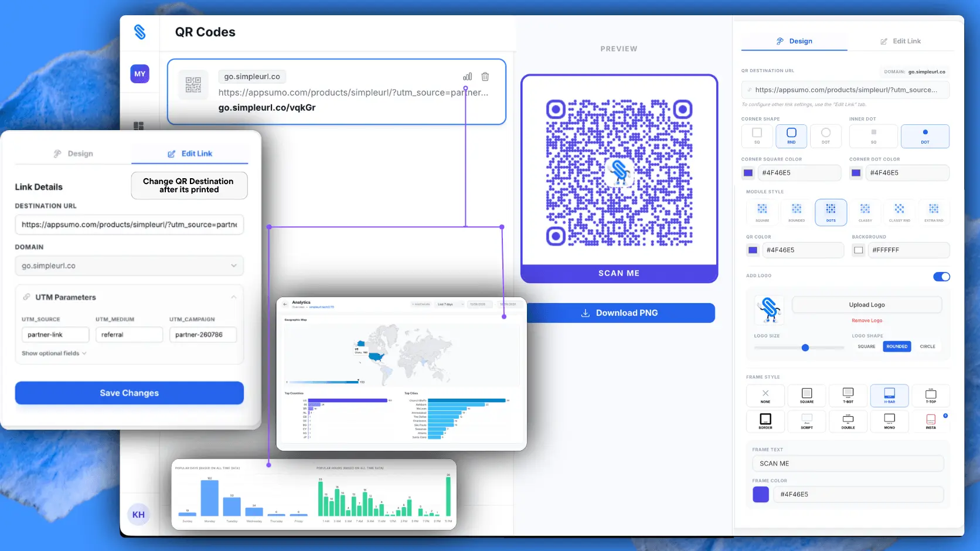The image size is (980, 551).
Task: Click the QR destination URL field in the Design panel
Action: point(845,90)
